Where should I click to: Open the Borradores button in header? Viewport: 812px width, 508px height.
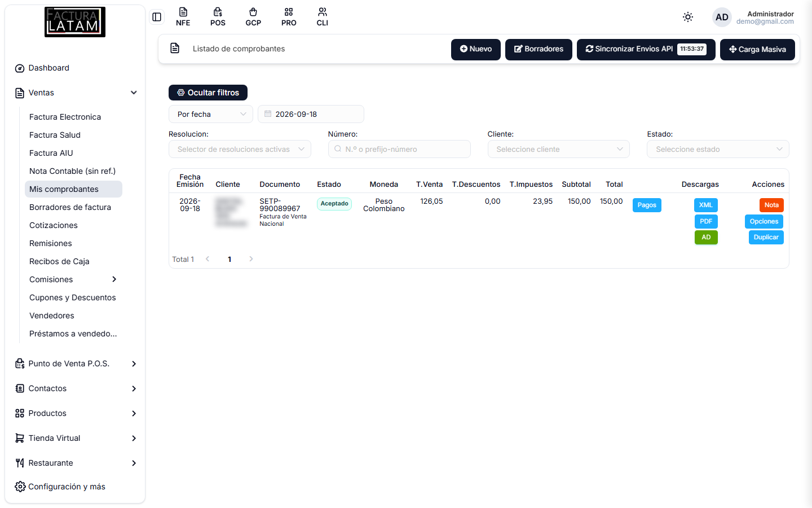(539, 49)
